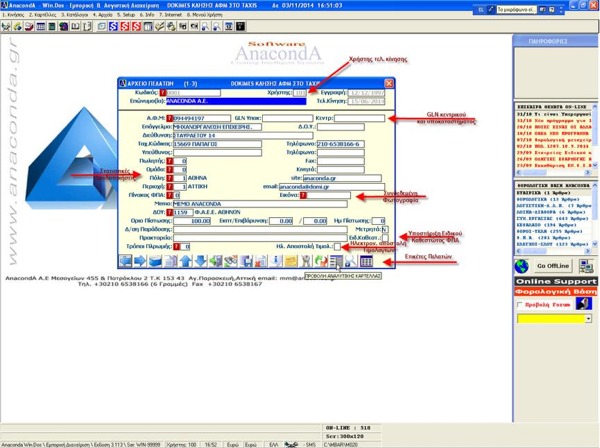Click the microphone text box in title bar
This screenshot has height=448, width=600.
pos(516,10)
